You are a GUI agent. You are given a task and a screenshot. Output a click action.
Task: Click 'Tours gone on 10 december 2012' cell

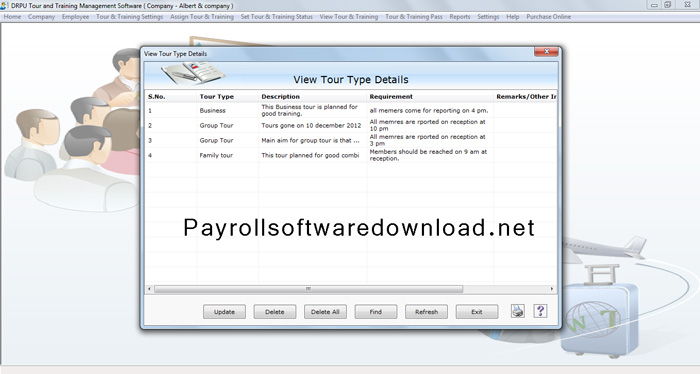pos(311,125)
